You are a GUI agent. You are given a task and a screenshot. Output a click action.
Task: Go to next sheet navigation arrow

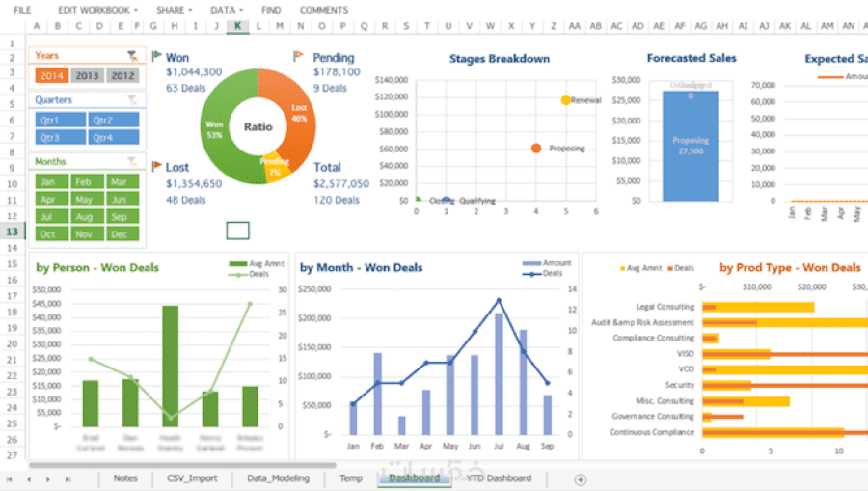(x=48, y=479)
